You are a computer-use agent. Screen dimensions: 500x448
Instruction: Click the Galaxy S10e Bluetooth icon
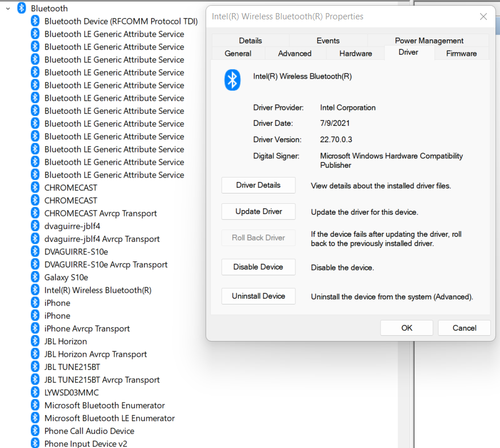point(35,277)
